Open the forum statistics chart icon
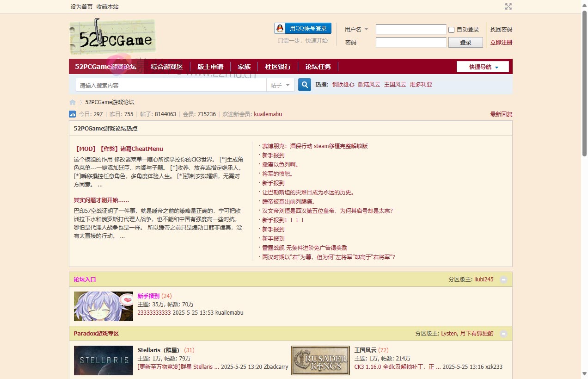 point(72,114)
